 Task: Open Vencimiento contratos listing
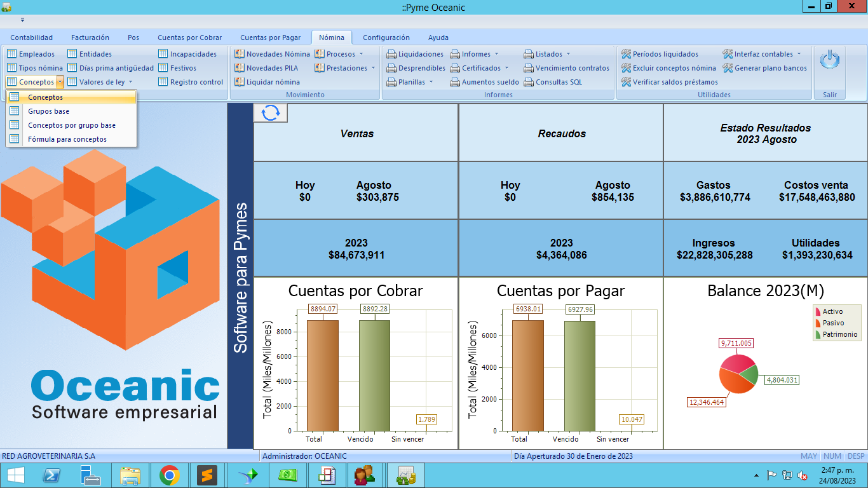pyautogui.click(x=566, y=68)
